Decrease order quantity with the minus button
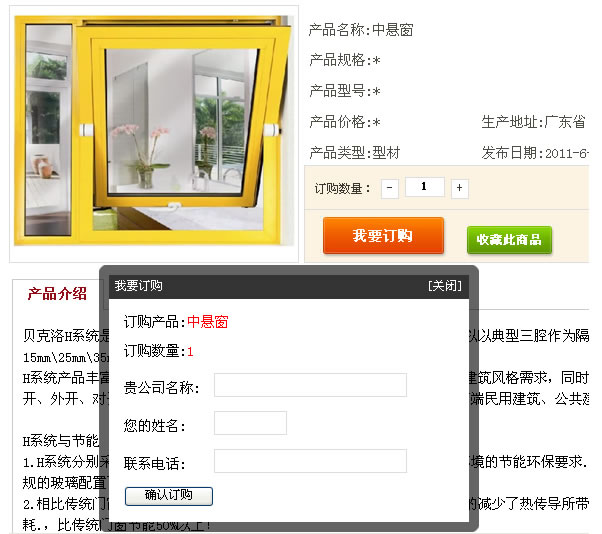The width and height of the screenshot is (602, 534). click(x=389, y=188)
